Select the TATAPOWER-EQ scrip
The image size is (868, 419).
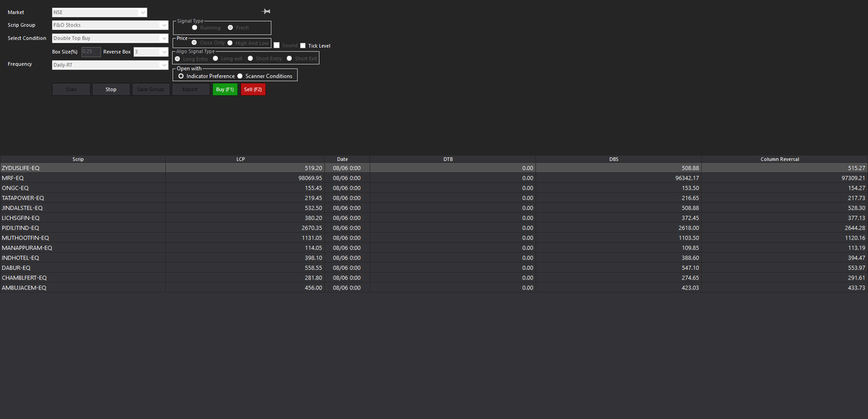point(23,198)
